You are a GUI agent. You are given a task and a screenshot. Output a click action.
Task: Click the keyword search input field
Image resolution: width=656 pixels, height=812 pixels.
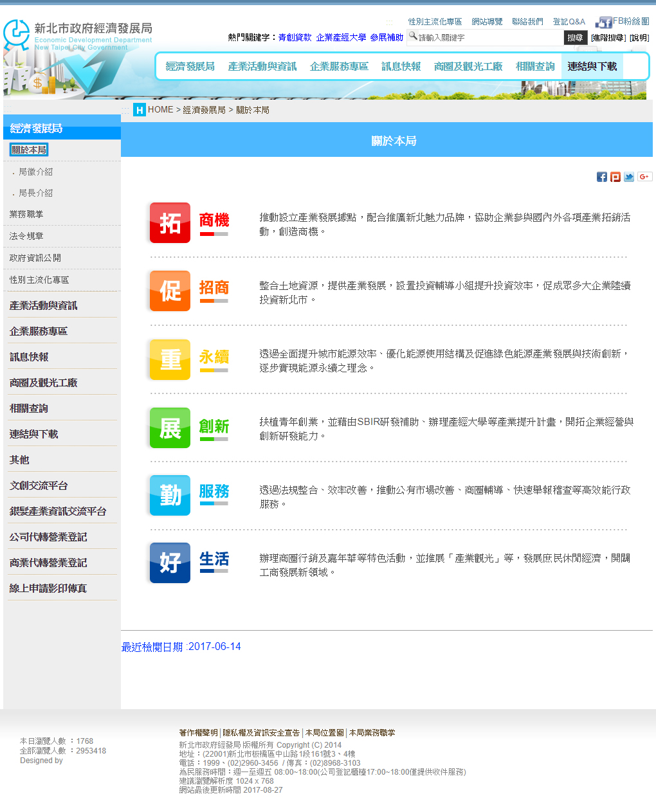(x=489, y=38)
